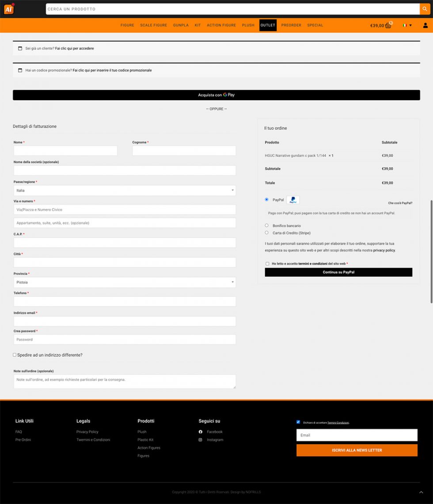Enable Spedire ad un indirizzo differente
Screen dimensions: 433x504
click(15, 355)
